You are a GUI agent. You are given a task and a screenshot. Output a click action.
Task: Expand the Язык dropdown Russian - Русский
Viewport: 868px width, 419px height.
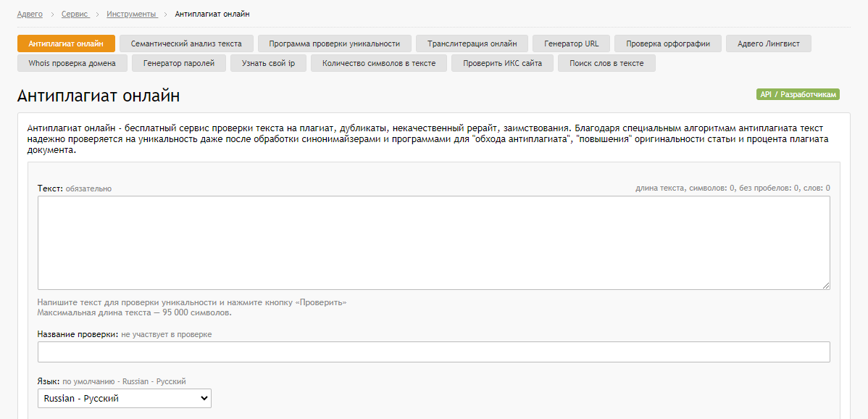pos(124,398)
